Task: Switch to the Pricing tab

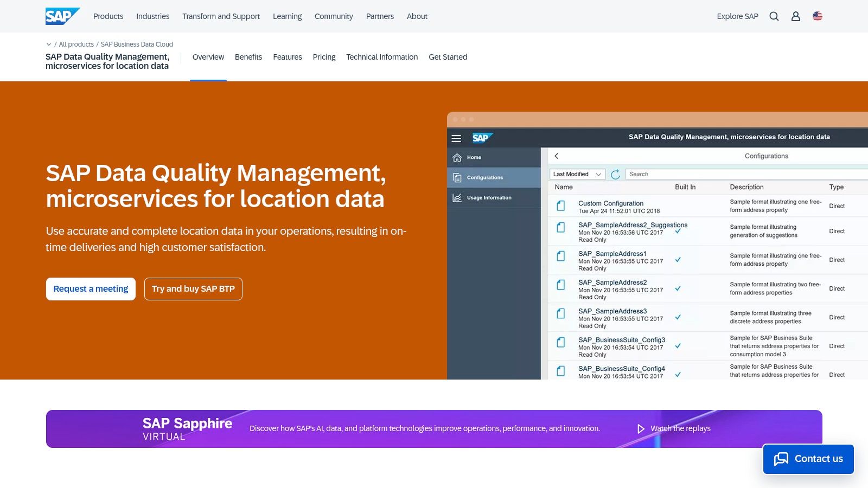Action: pyautogui.click(x=324, y=57)
